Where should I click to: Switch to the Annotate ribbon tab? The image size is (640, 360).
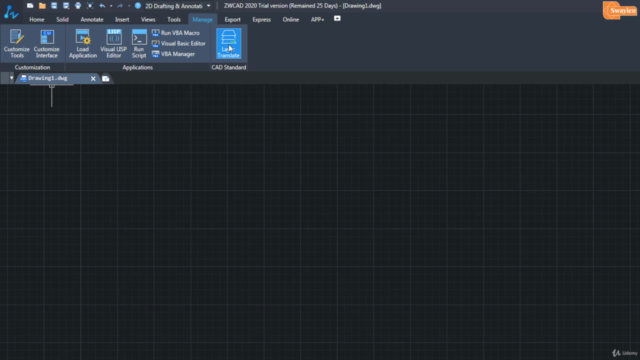tap(92, 19)
